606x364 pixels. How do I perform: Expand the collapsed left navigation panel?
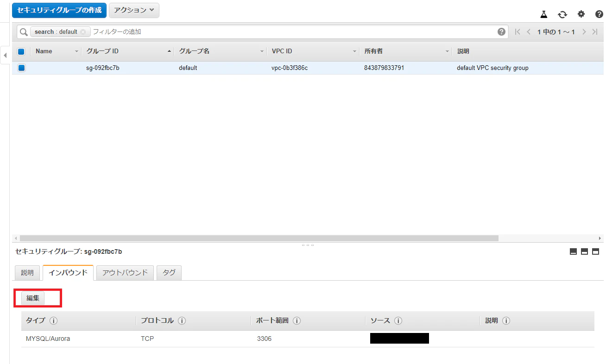coord(5,56)
